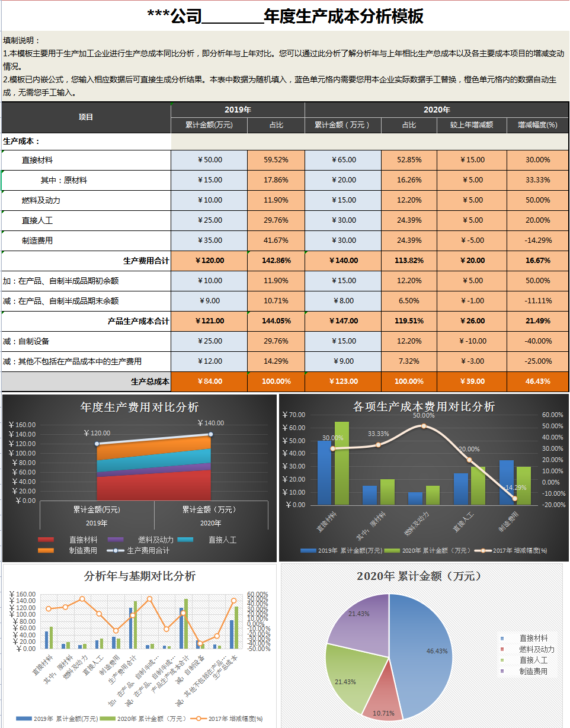Screen dimensions: 570x728
Task: Select the ¥50.00 cell for 直接材料
Action: [x=207, y=160]
